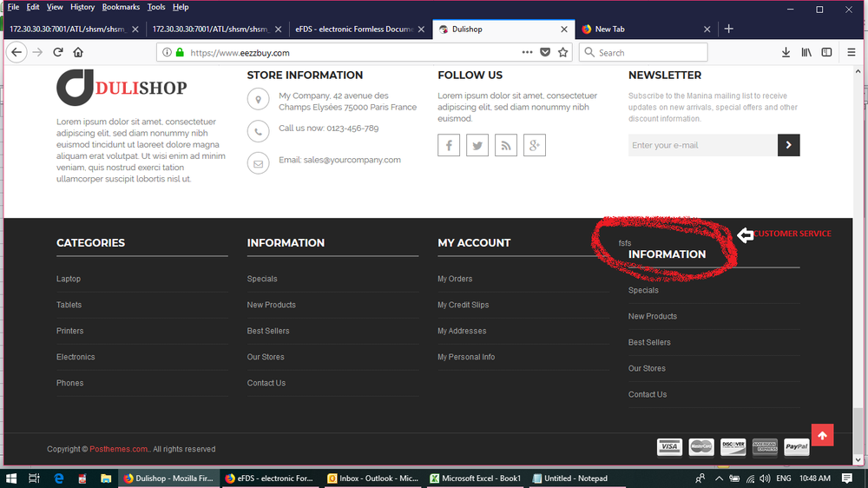868x488 pixels.
Task: Open the History menu
Action: [x=82, y=7]
